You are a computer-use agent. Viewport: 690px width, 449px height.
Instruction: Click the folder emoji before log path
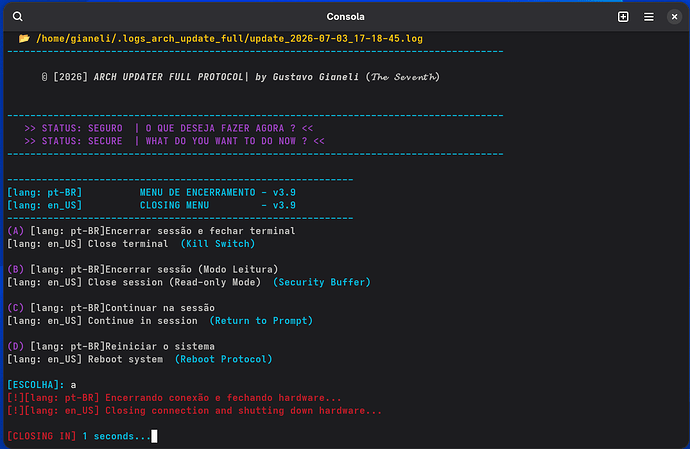(x=24, y=39)
